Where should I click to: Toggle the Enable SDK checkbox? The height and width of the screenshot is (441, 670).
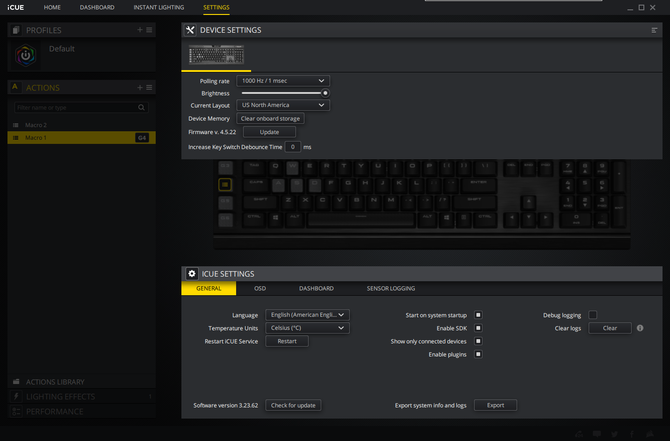tap(478, 328)
